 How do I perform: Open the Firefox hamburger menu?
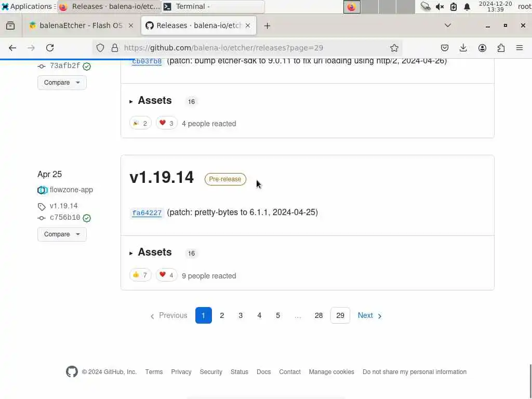520,48
